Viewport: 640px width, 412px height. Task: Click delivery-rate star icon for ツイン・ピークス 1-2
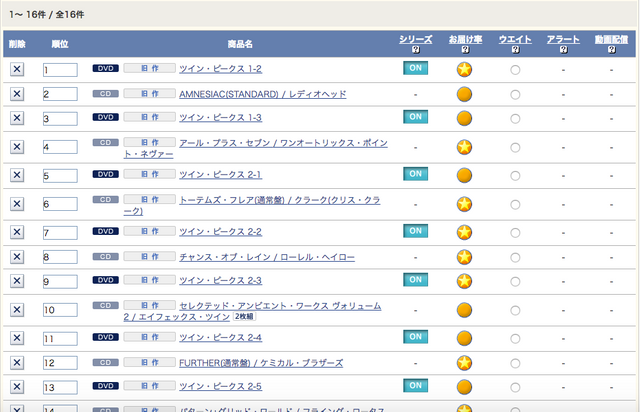464,69
